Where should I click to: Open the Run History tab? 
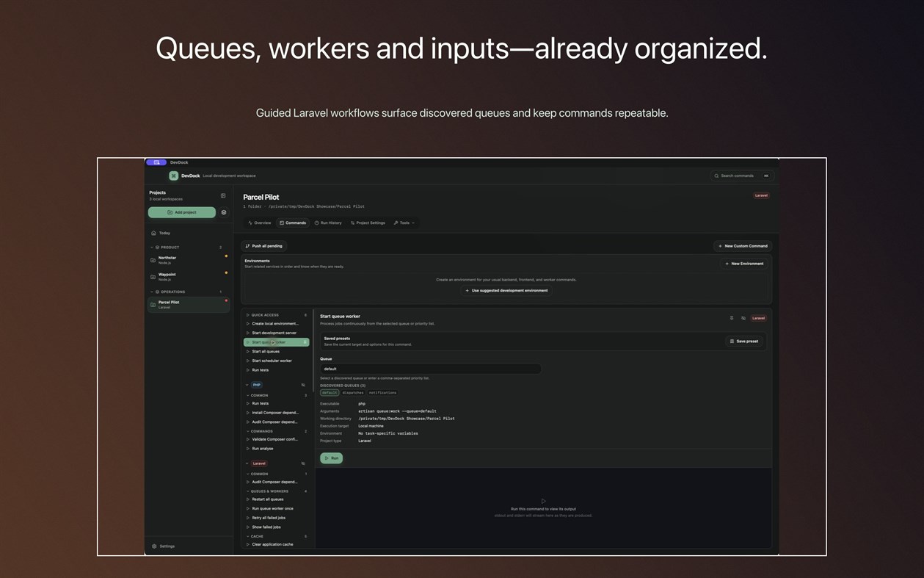(x=328, y=223)
